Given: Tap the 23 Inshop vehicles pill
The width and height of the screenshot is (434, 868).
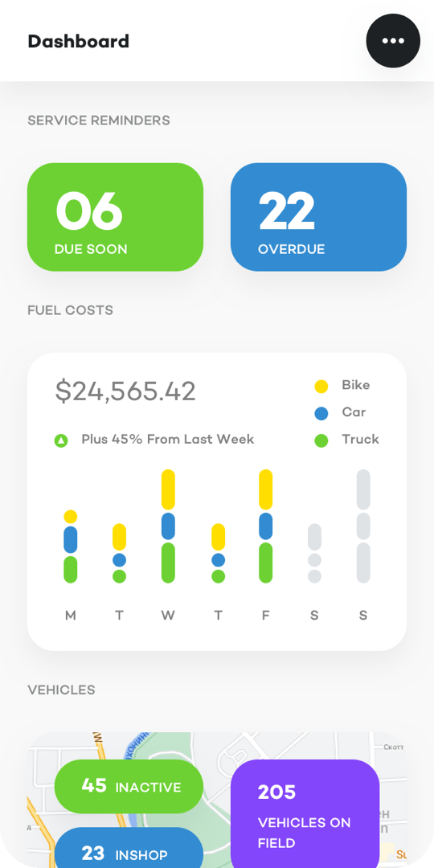Looking at the screenshot, I should (x=129, y=848).
